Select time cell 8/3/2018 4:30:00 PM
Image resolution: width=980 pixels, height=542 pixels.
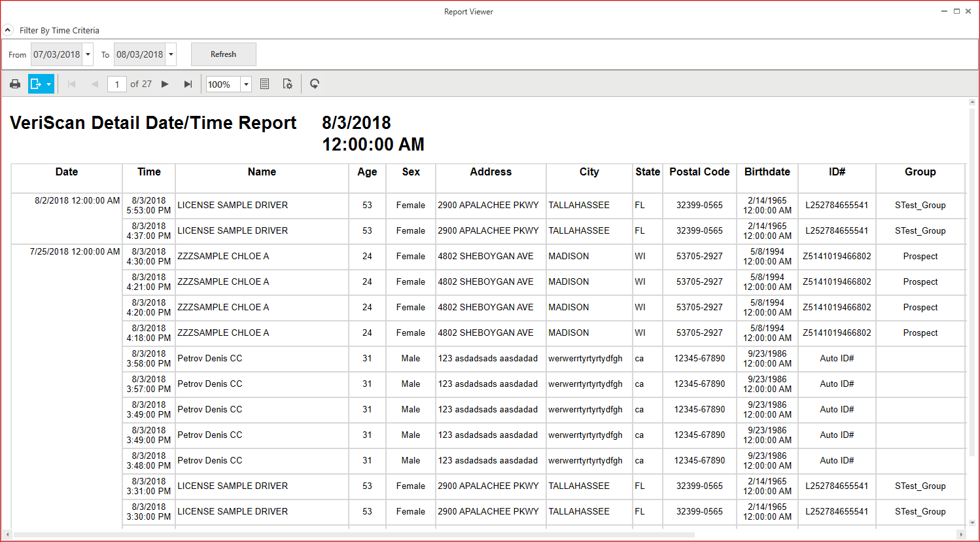coord(149,257)
